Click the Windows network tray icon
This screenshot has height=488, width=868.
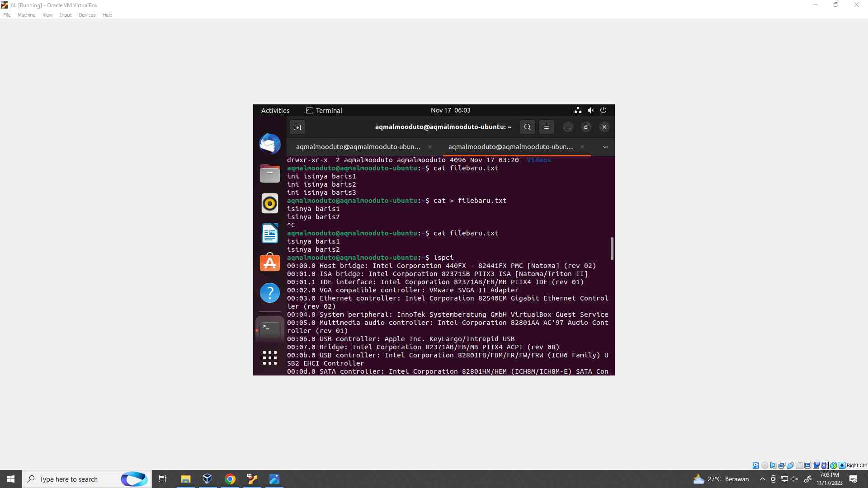784,479
